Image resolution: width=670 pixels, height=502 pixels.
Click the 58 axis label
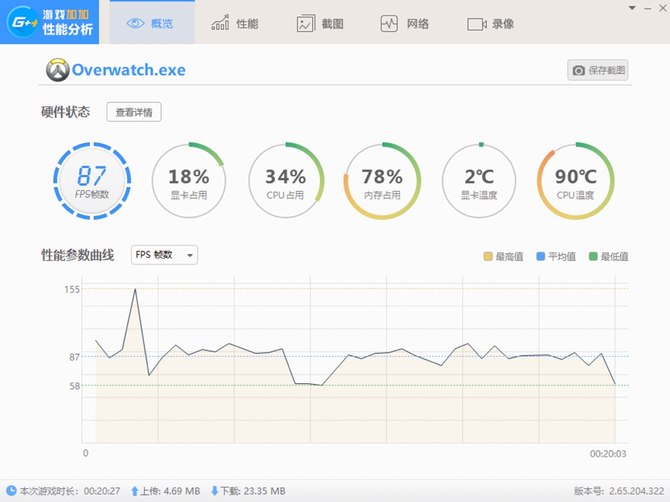tap(75, 386)
